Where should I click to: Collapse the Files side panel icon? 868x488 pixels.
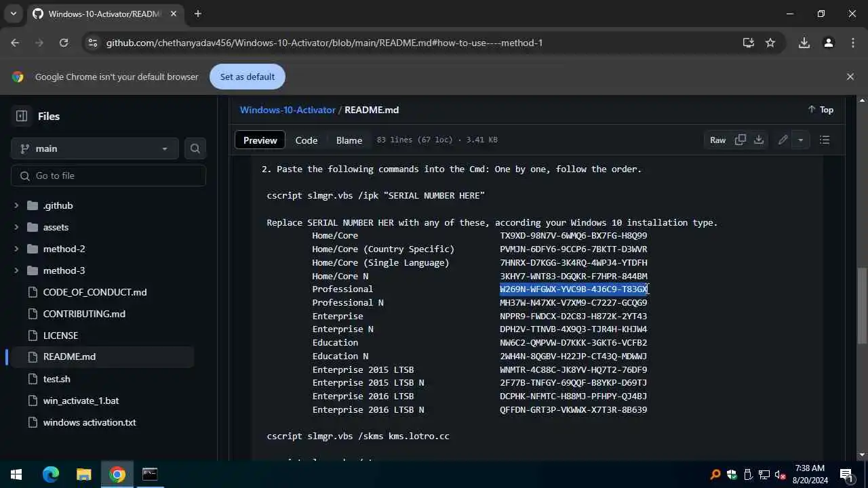22,116
